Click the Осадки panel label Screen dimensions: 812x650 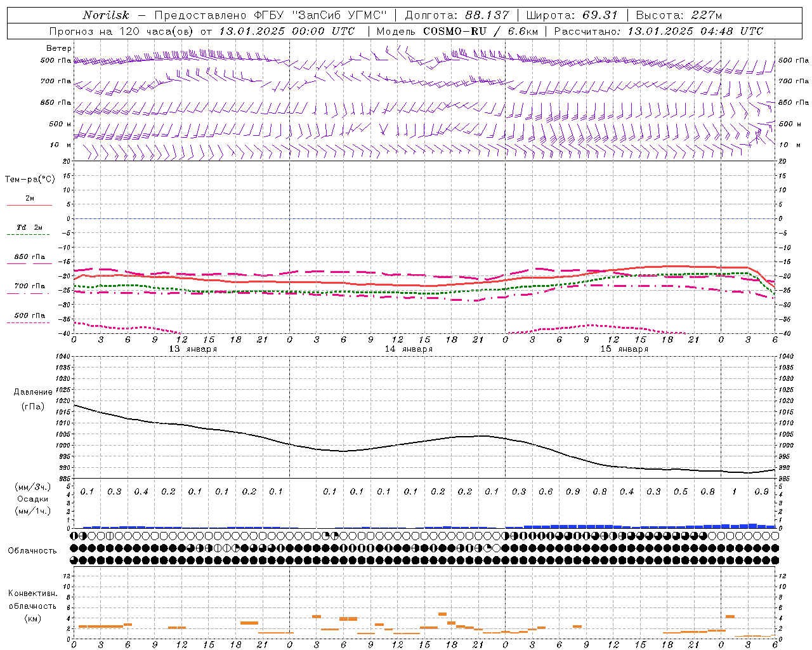tap(33, 499)
